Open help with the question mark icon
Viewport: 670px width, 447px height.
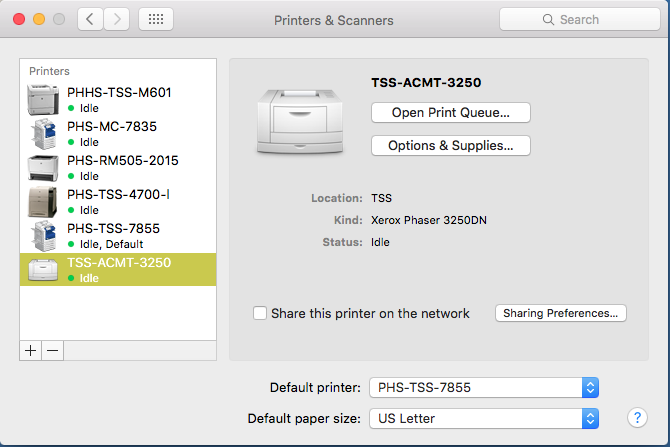point(636,418)
